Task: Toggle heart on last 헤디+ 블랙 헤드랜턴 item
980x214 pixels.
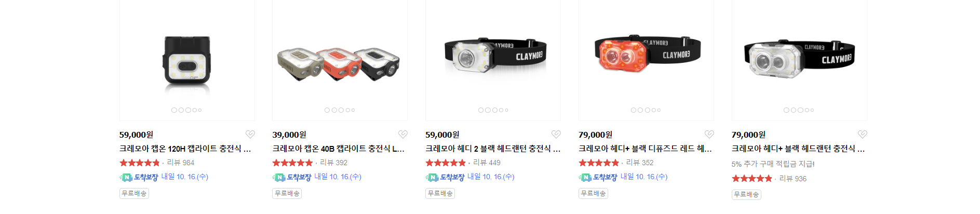Action: pyautogui.click(x=863, y=135)
